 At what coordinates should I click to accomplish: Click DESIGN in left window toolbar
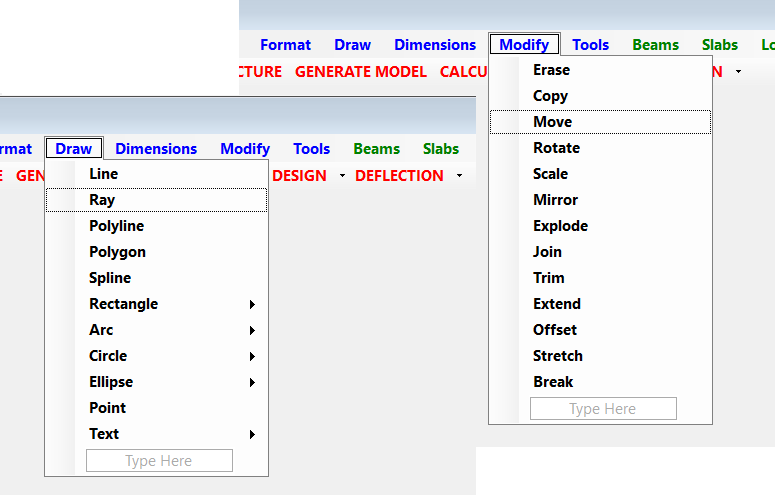(x=300, y=176)
